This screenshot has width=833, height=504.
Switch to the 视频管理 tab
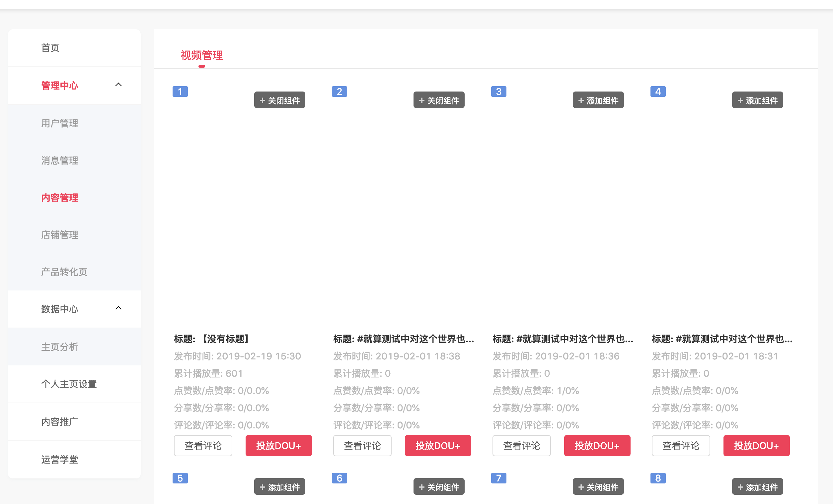click(201, 55)
